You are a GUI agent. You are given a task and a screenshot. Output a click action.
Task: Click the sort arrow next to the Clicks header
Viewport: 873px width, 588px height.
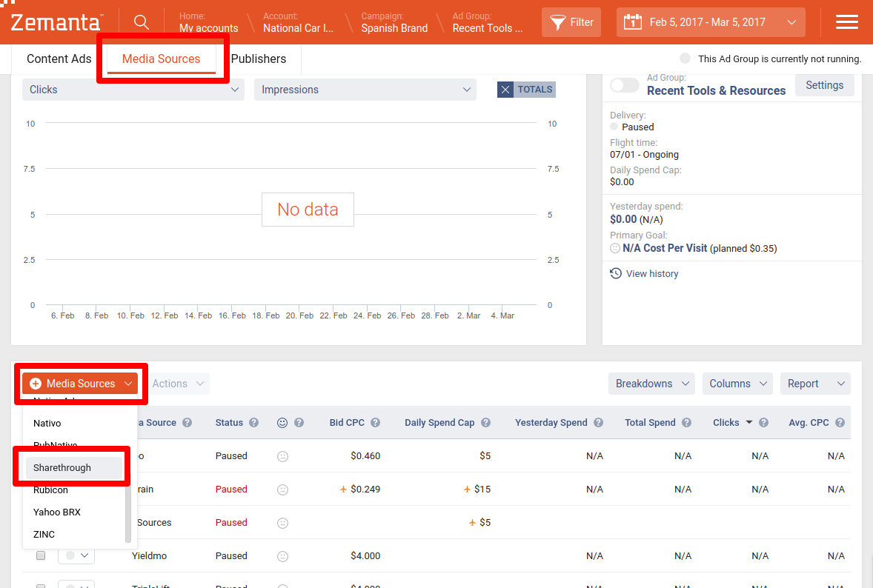tap(748, 422)
